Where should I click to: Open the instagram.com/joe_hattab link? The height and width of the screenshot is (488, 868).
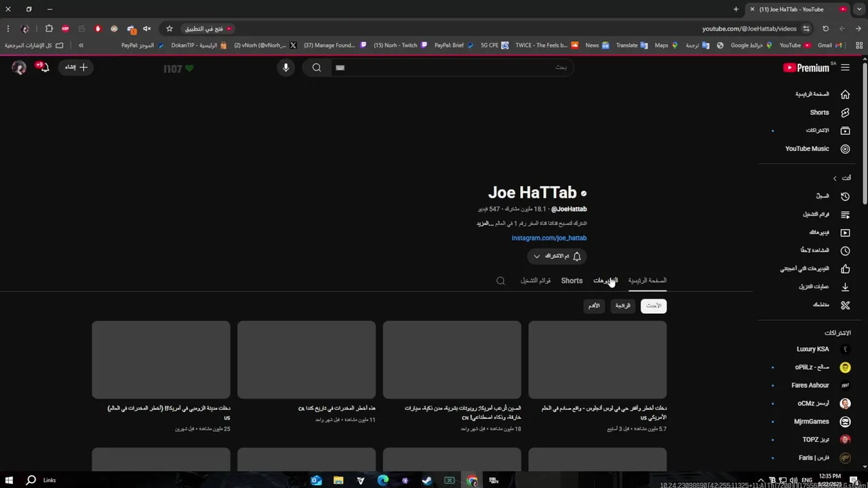click(x=549, y=238)
